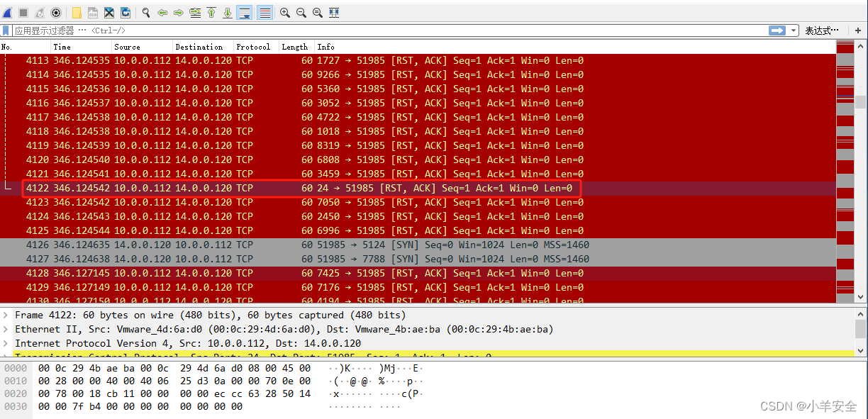Expand the Frame 4122 details row

[x=7, y=314]
